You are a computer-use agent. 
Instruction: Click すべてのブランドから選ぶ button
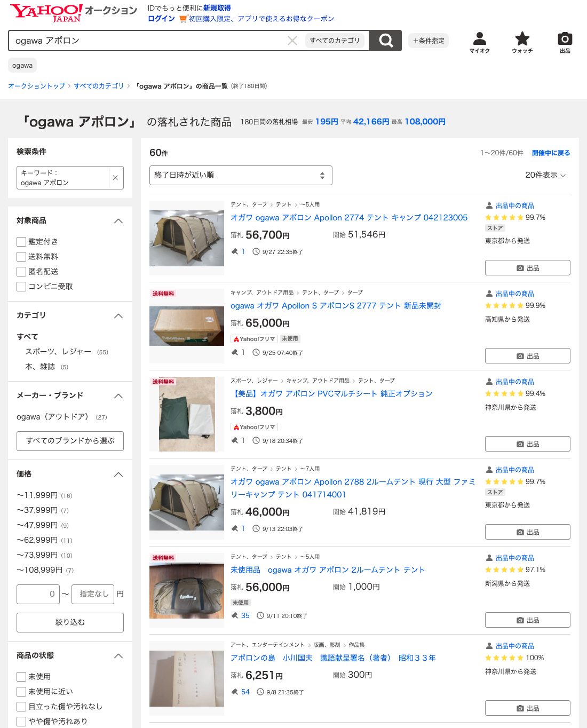70,441
